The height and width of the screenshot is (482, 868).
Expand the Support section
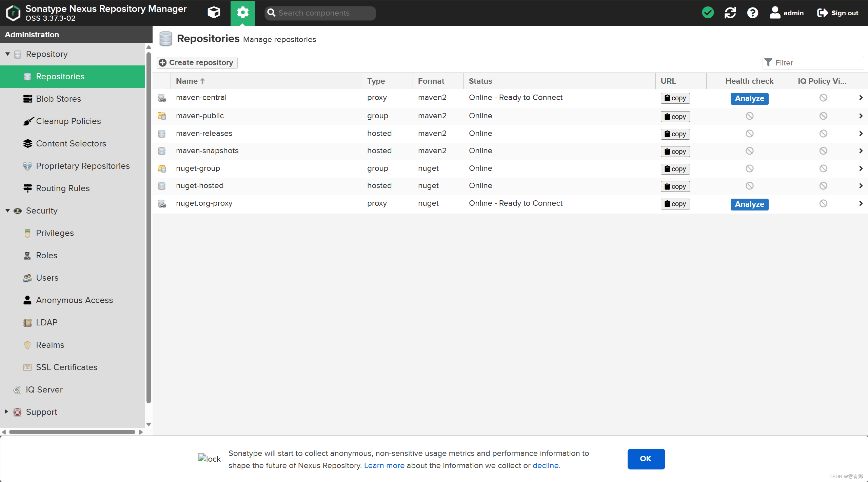pos(5,412)
